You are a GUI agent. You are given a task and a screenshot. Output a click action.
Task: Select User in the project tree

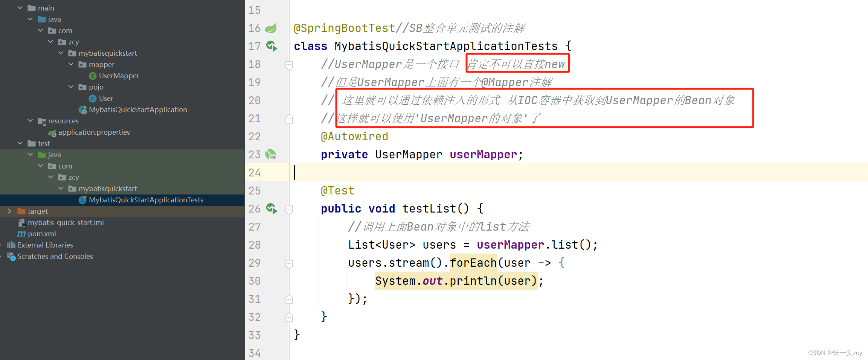[x=106, y=98]
